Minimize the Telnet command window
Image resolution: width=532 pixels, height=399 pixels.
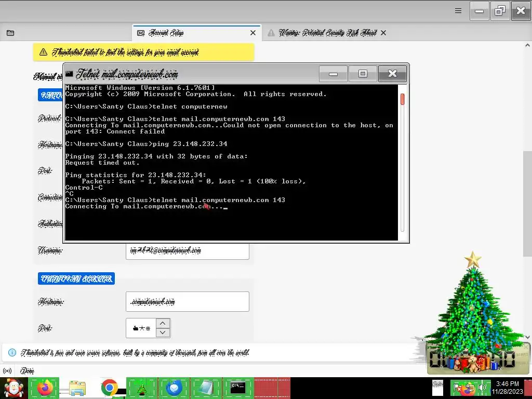pyautogui.click(x=333, y=74)
